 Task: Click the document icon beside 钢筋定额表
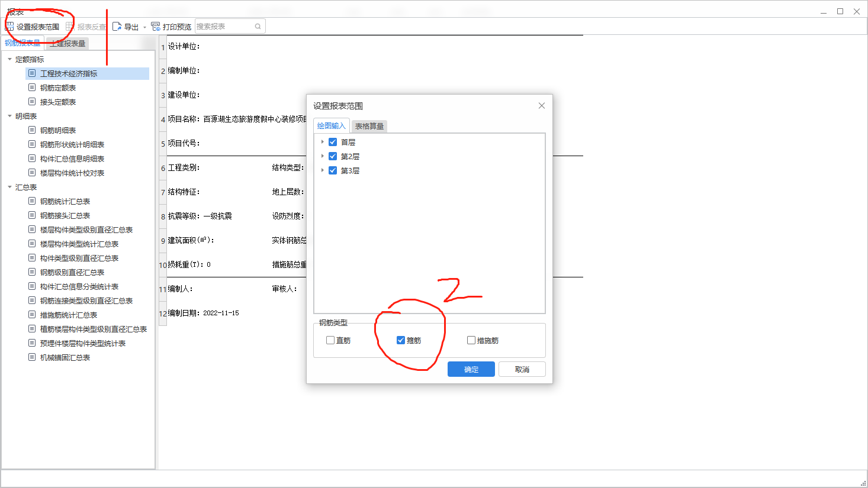[32, 88]
